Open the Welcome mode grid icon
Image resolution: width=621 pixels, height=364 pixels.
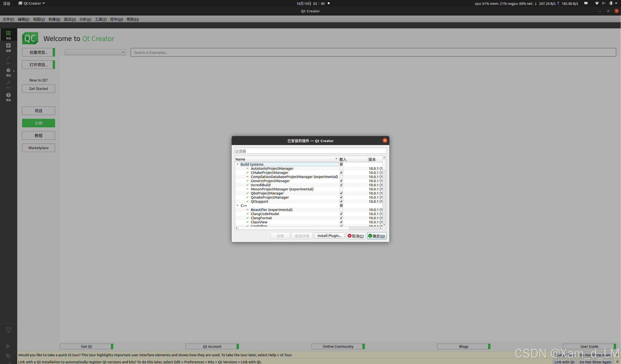pos(8,33)
